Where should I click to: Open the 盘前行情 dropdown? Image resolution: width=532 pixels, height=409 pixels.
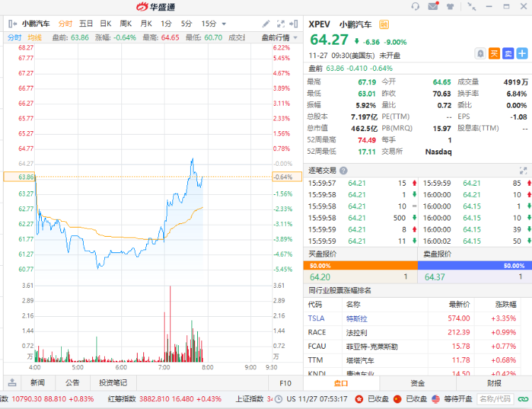point(279,38)
